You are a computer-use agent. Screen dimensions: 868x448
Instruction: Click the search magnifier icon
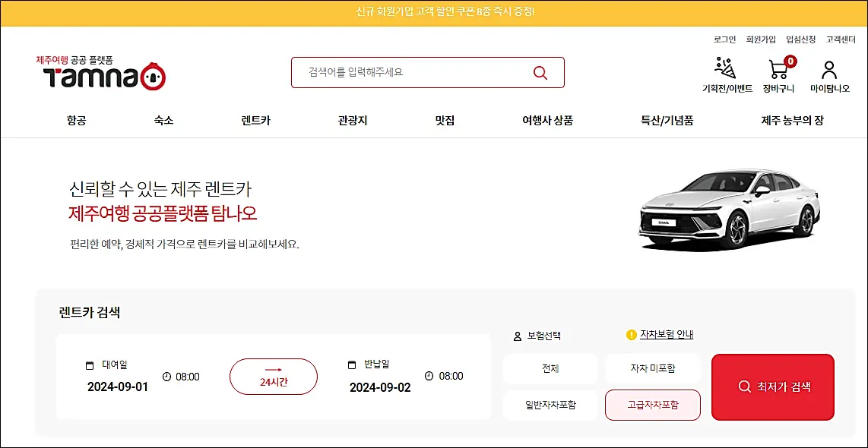click(x=540, y=72)
